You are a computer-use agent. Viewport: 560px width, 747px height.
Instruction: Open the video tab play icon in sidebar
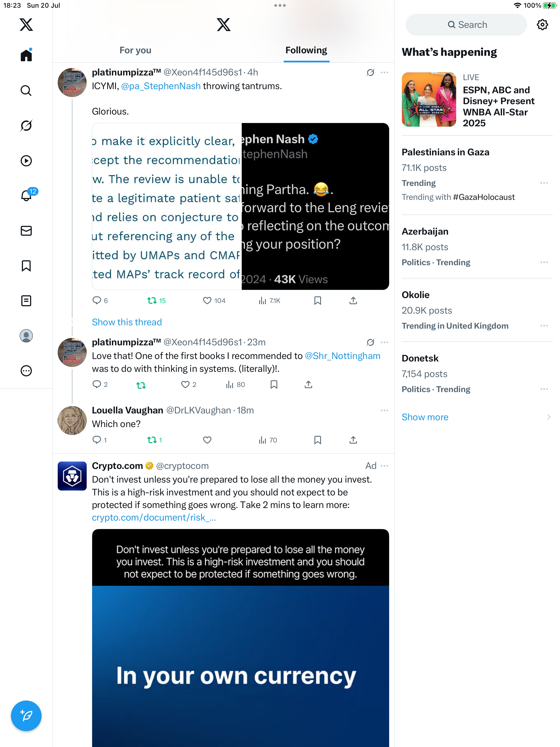26,161
